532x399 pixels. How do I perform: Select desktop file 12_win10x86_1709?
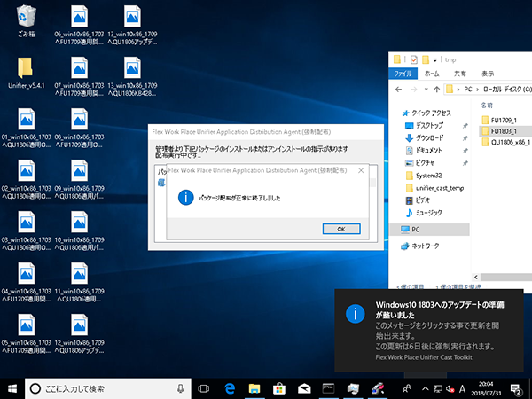coord(79,334)
